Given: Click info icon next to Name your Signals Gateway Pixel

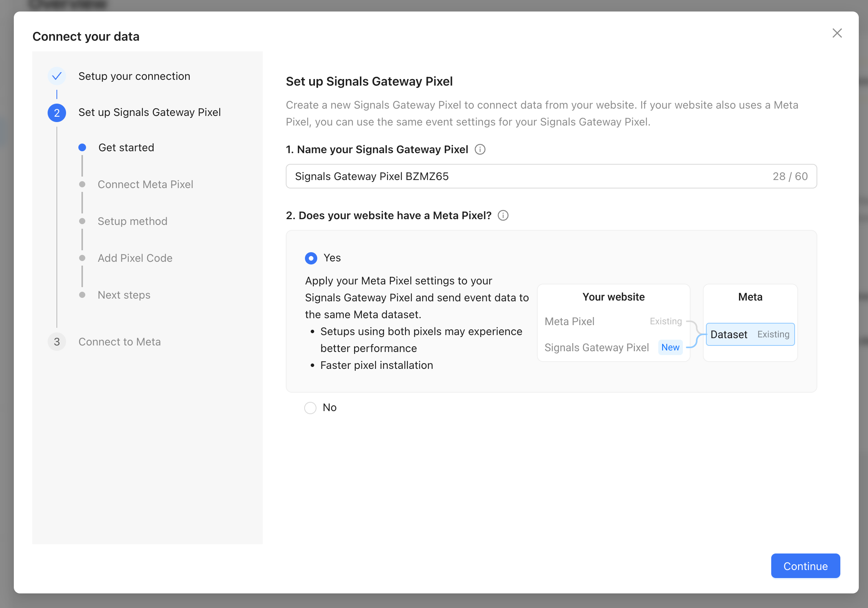Looking at the screenshot, I should coord(480,149).
